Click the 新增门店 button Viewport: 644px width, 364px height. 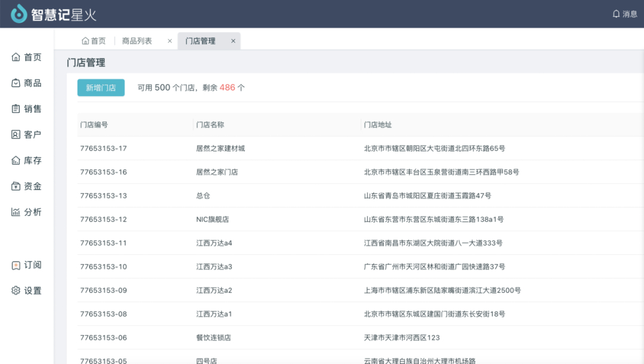point(101,88)
